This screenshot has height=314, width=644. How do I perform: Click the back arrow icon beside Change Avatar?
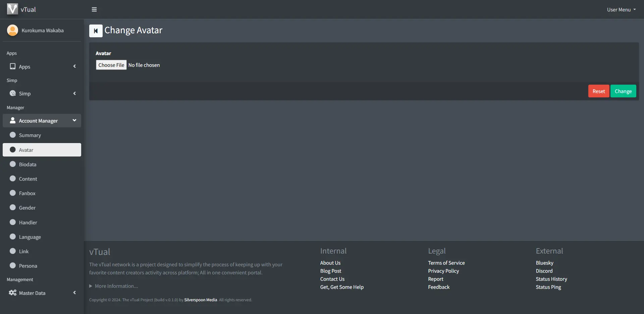click(x=96, y=31)
